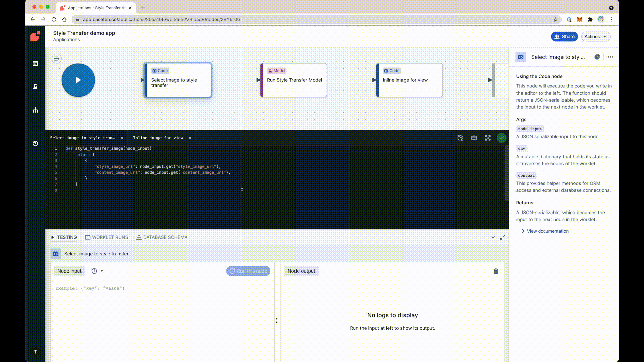This screenshot has width=644, height=362.
Task: Open the Database Schema tab
Action: coord(162,237)
